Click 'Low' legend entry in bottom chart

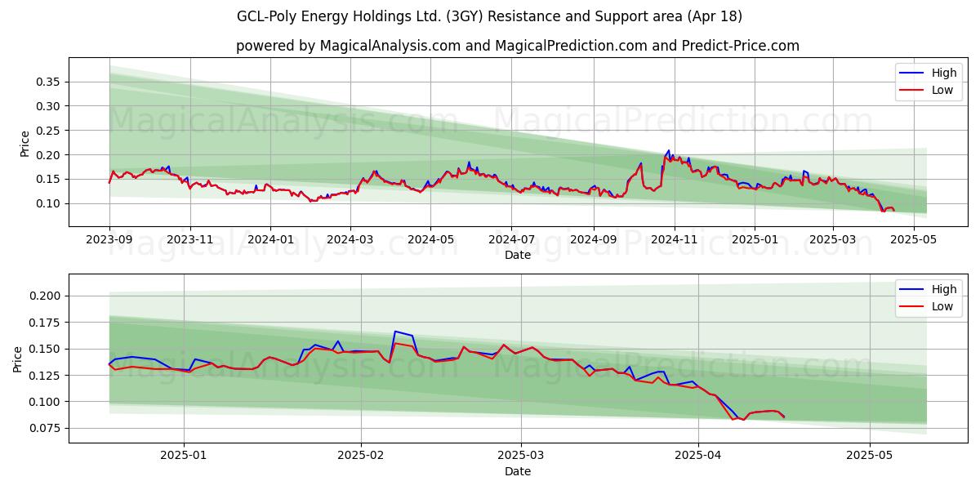[942, 307]
